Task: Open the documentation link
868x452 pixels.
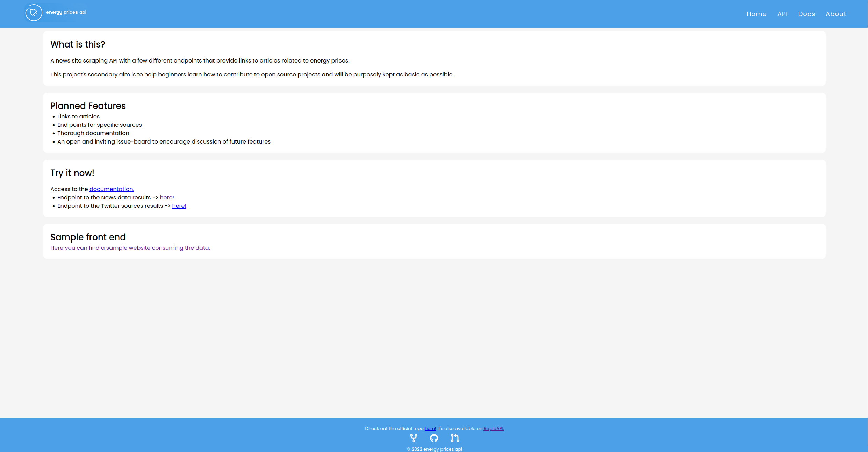Action: click(112, 189)
